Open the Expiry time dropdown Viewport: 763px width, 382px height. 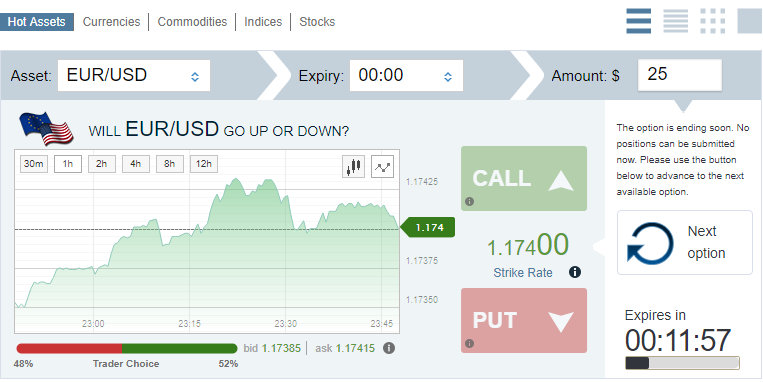pos(406,75)
